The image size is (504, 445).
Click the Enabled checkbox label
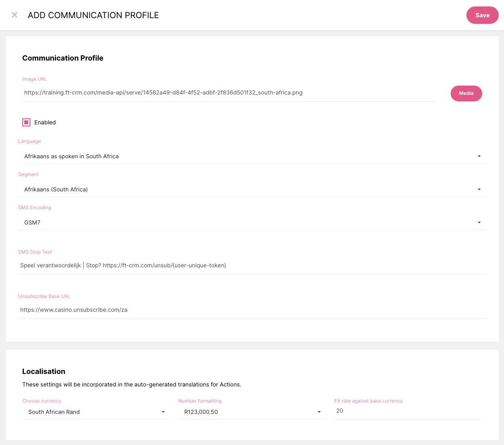coord(45,122)
